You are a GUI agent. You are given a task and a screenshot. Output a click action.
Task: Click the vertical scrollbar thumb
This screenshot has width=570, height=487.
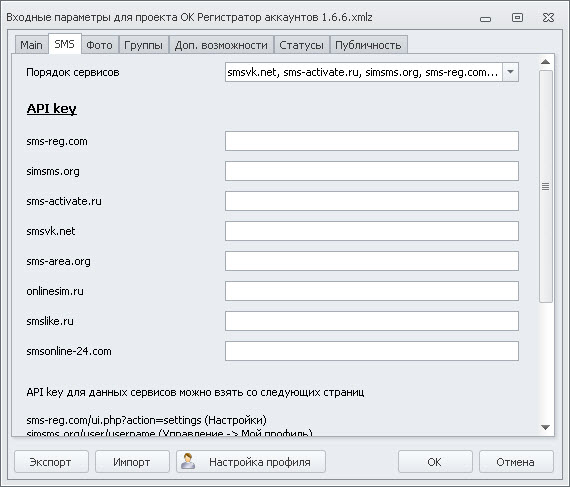(546, 186)
